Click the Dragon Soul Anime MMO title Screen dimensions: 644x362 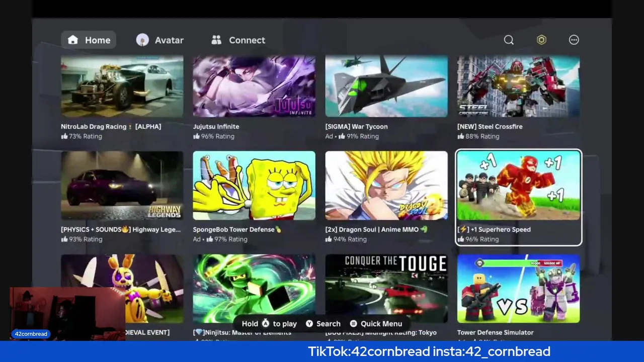(376, 230)
